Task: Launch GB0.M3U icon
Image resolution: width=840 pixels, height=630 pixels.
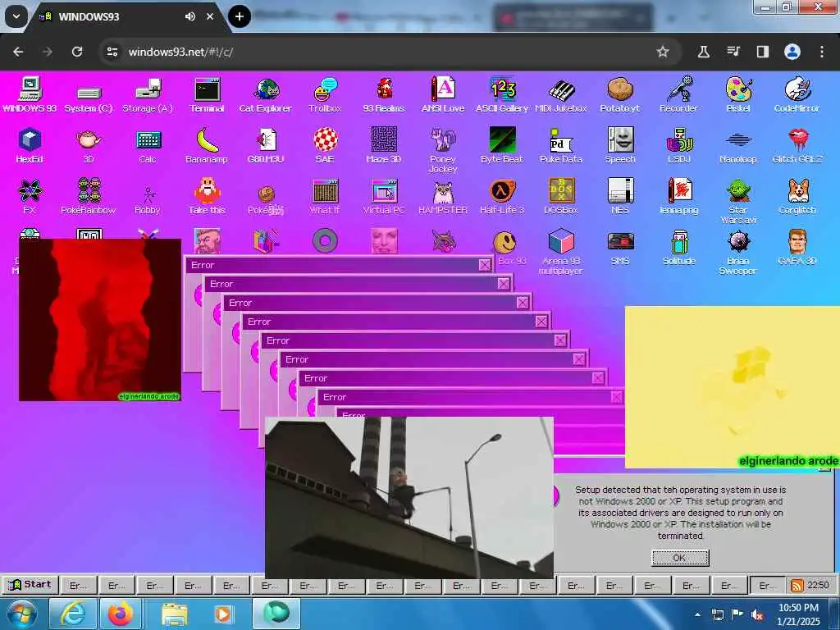Action: [x=266, y=145]
